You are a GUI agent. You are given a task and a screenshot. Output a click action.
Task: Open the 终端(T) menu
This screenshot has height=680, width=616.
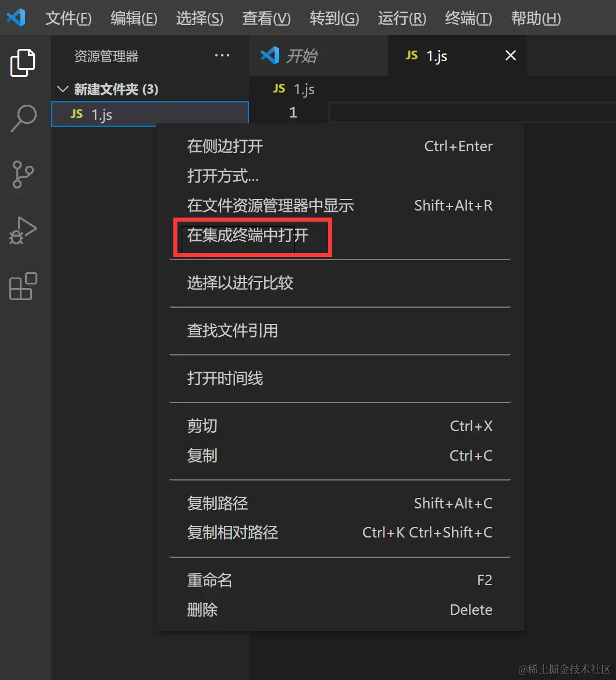(x=467, y=18)
